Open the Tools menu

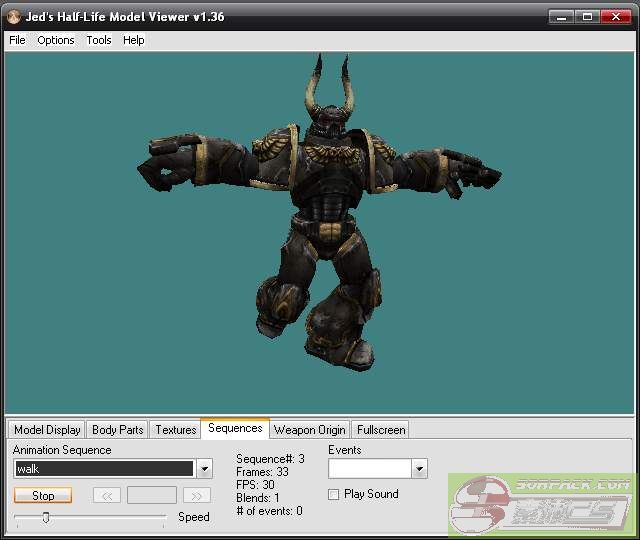pos(99,40)
